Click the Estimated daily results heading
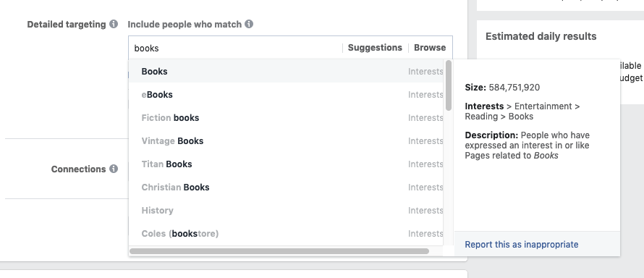This screenshot has width=644, height=278. [x=541, y=36]
